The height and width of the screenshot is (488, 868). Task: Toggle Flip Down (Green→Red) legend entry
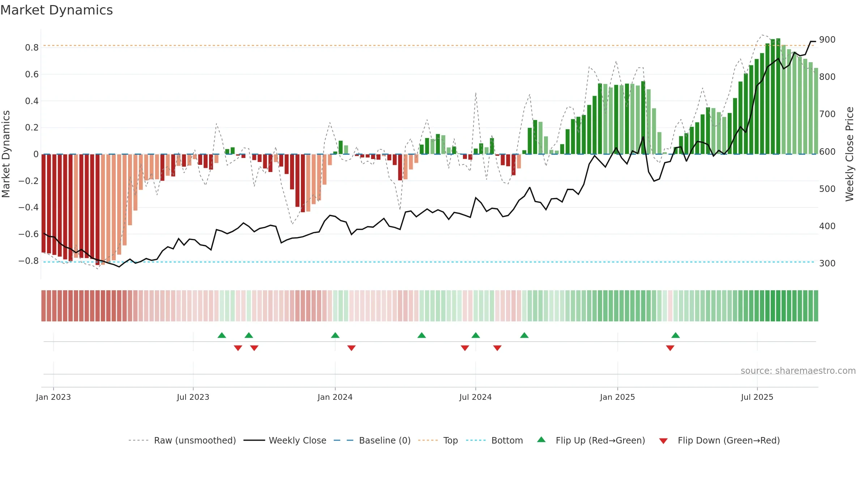719,440
